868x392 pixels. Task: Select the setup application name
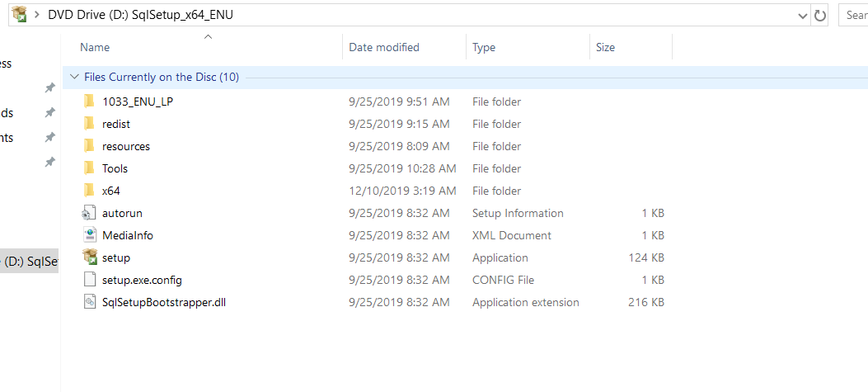[x=116, y=257]
